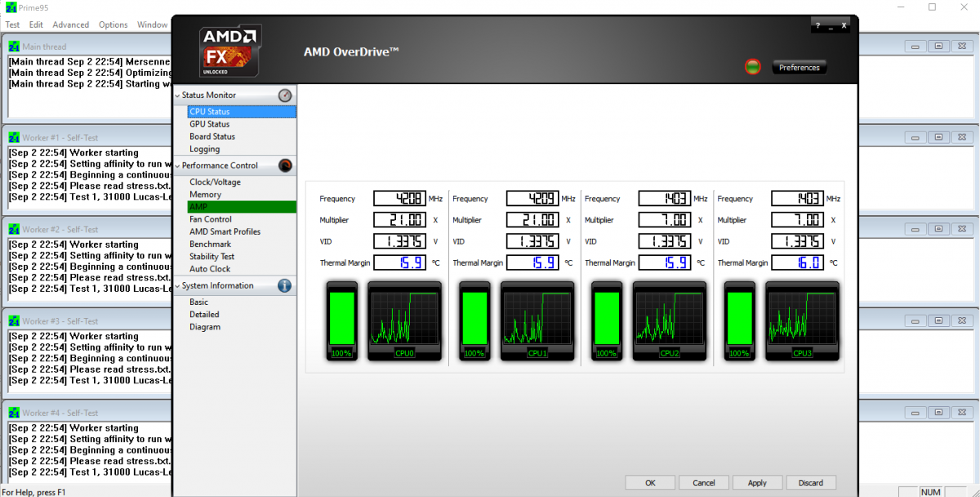
Task: Click the Worker #3 Self-Test window icon
Action: pyautogui.click(x=14, y=321)
